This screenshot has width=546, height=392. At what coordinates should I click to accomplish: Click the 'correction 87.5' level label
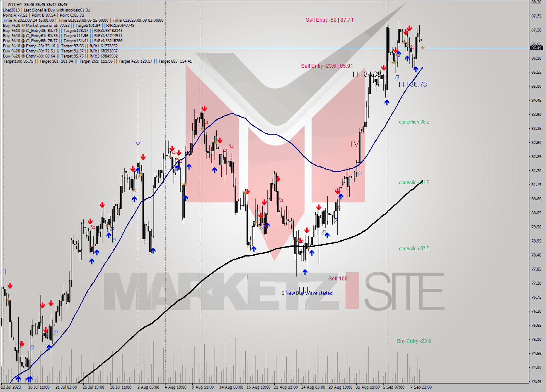414,248
